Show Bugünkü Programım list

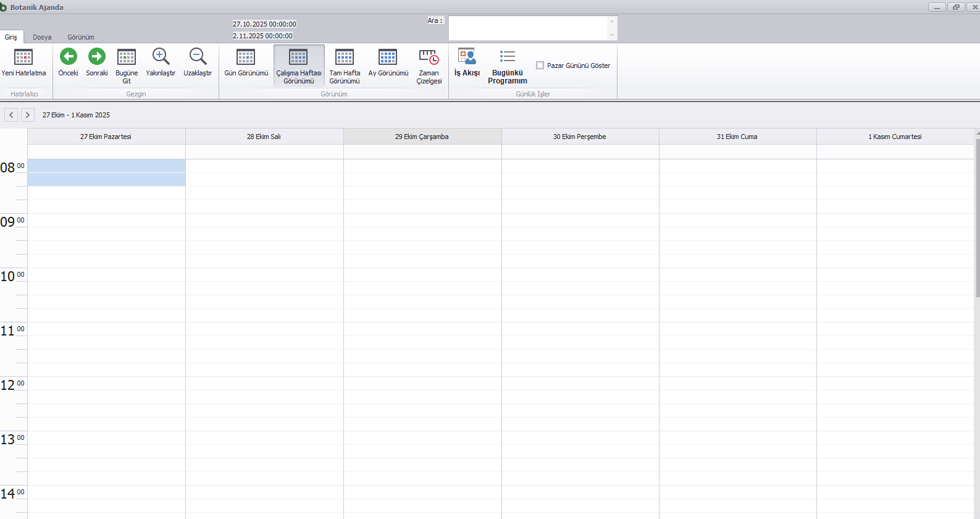coord(507,57)
